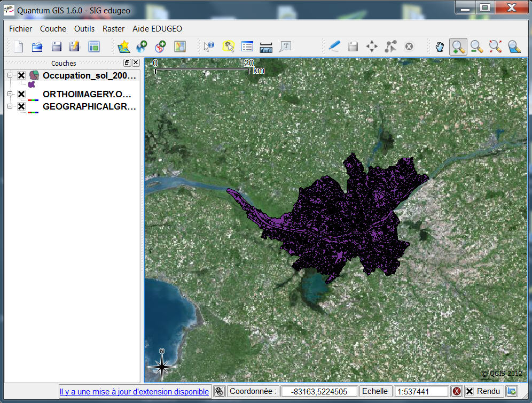532x403 pixels.
Task: Click the grey delete selected icon
Action: click(x=409, y=46)
